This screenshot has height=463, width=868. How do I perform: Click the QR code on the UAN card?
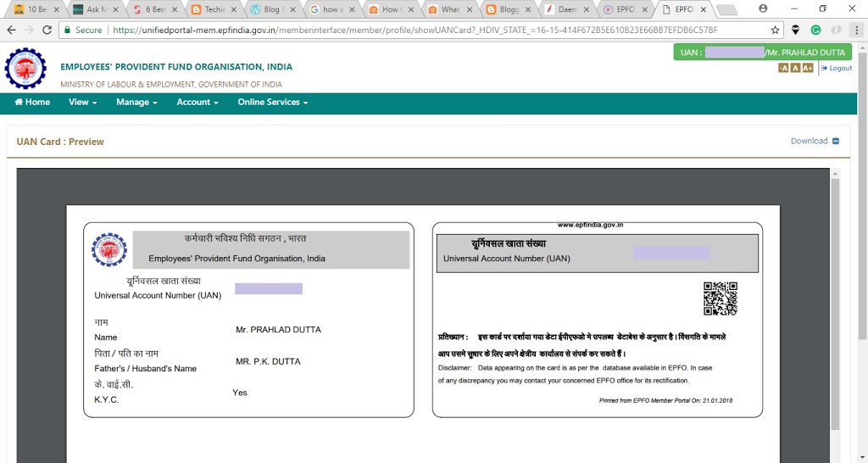coord(721,298)
